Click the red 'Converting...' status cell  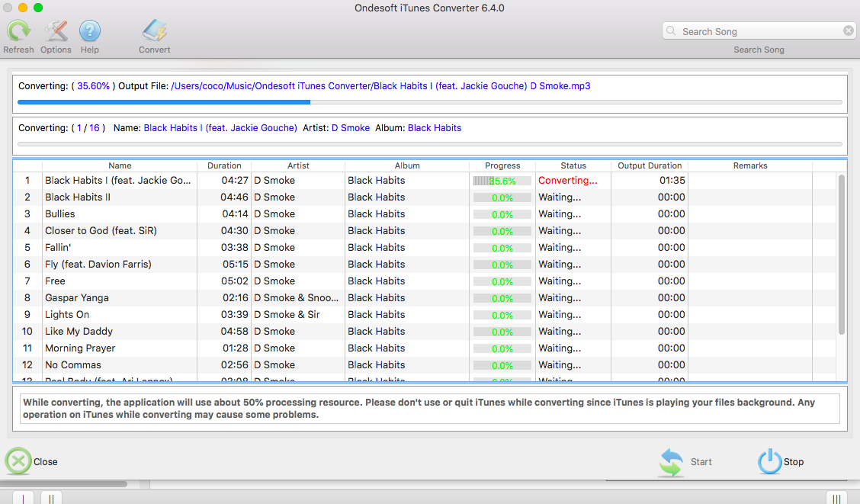(x=568, y=181)
